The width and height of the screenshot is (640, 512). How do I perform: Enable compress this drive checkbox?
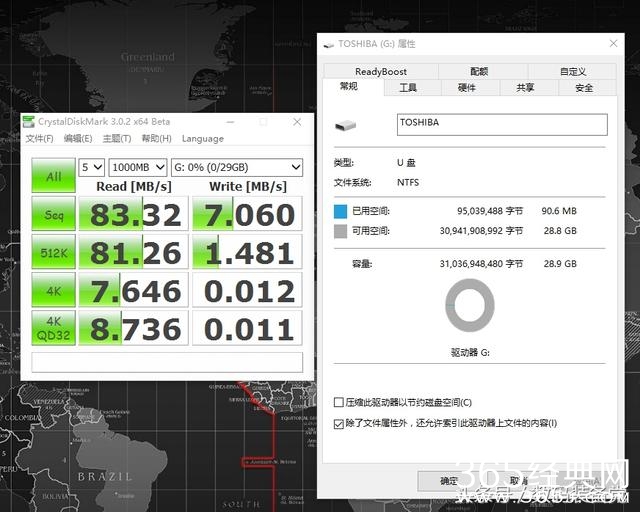click(x=339, y=402)
